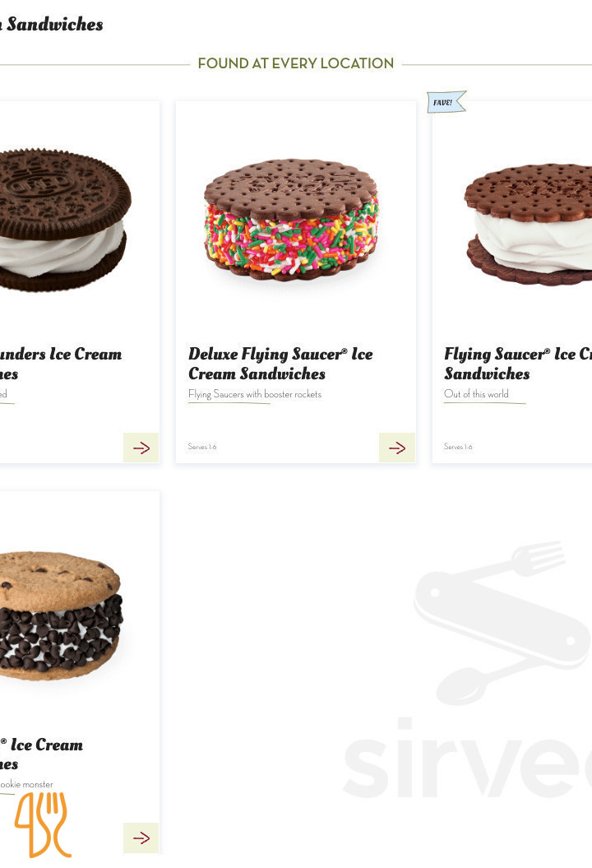Image resolution: width=592 pixels, height=868 pixels.
Task: Click arrow button on Oreo sandwich card
Action: pyautogui.click(x=141, y=448)
